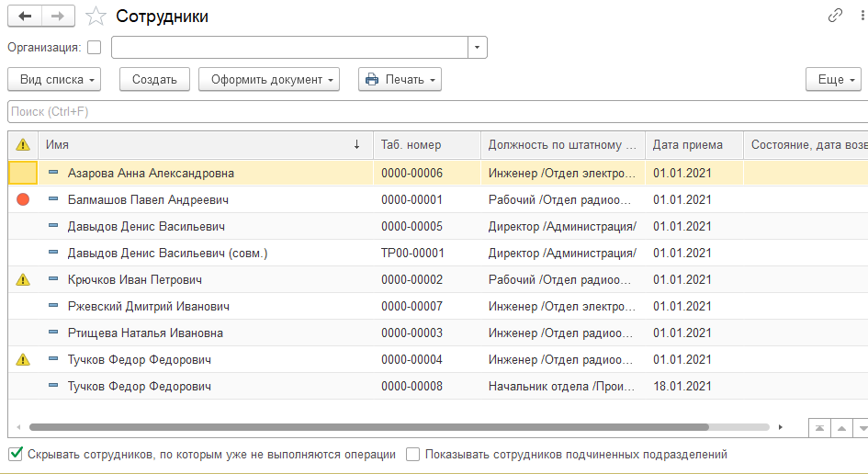Click the red circle beside Балмашов Павел Андреевич
This screenshot has height=474, width=868.
23,199
